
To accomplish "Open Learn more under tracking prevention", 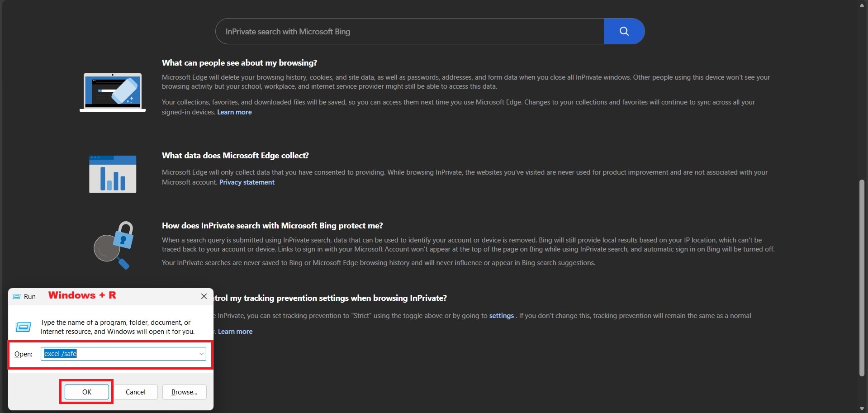I will tap(235, 332).
